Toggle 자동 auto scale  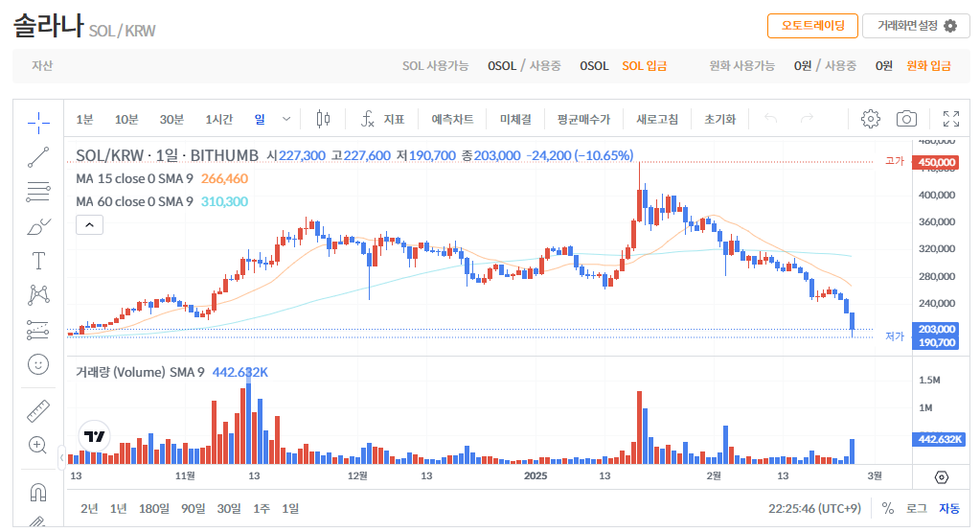coord(948,508)
